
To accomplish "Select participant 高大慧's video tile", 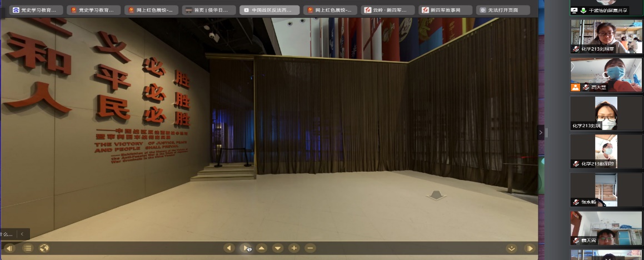I will point(606,75).
